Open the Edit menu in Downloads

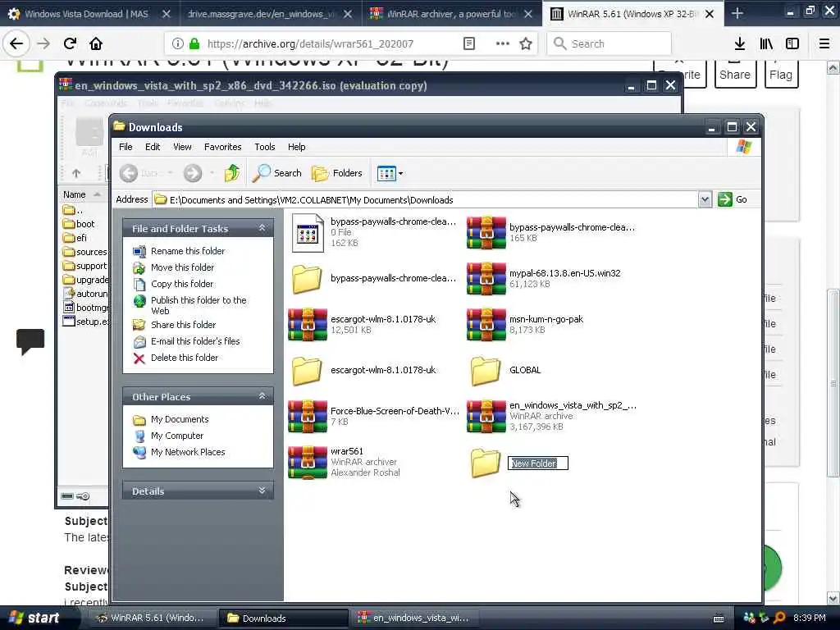[153, 147]
